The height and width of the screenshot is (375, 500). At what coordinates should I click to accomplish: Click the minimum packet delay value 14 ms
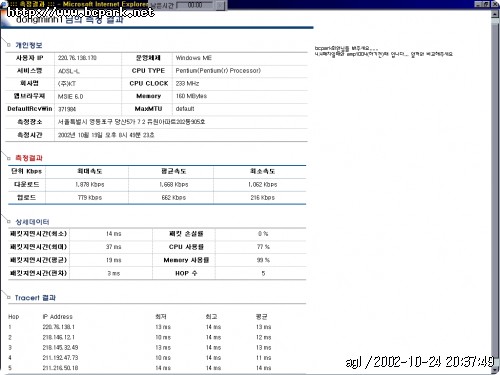113,234
